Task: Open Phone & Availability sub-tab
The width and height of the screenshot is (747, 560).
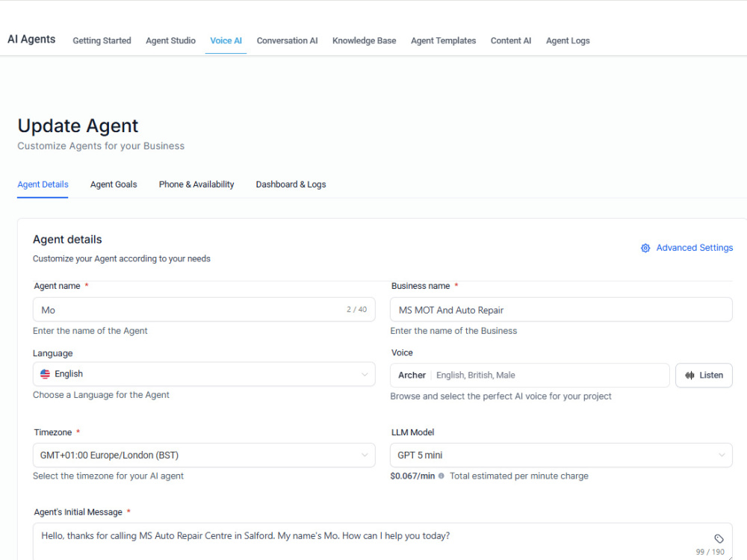Action: (196, 184)
